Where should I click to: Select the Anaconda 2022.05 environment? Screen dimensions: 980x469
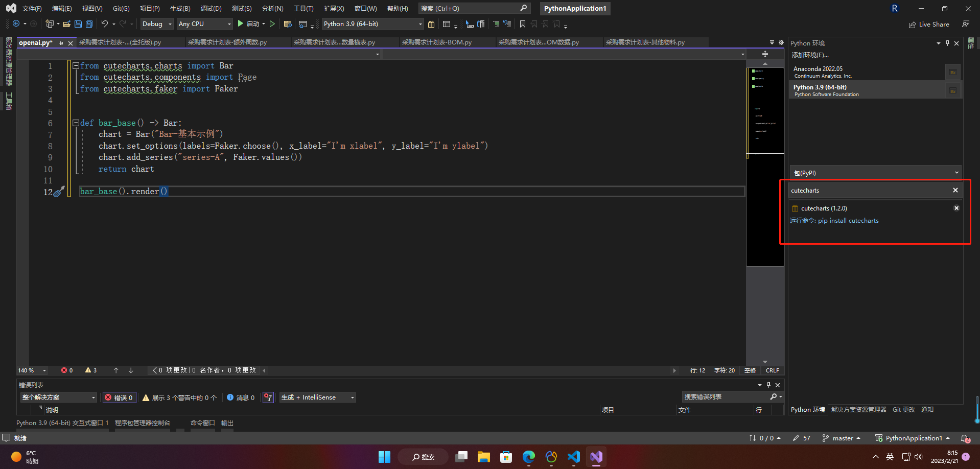coord(867,72)
